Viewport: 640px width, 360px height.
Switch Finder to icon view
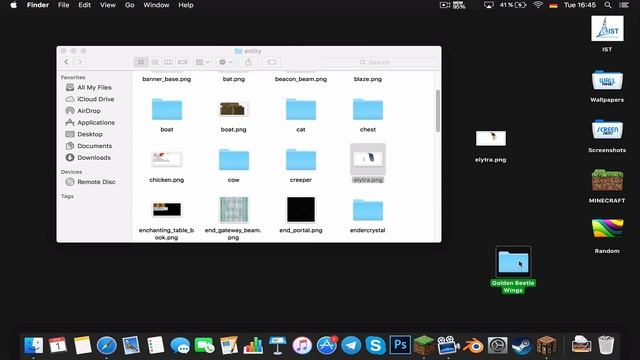(x=141, y=62)
